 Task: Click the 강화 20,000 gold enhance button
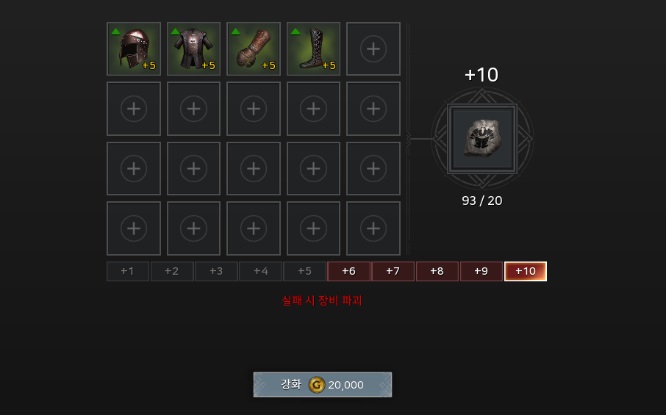pos(322,385)
